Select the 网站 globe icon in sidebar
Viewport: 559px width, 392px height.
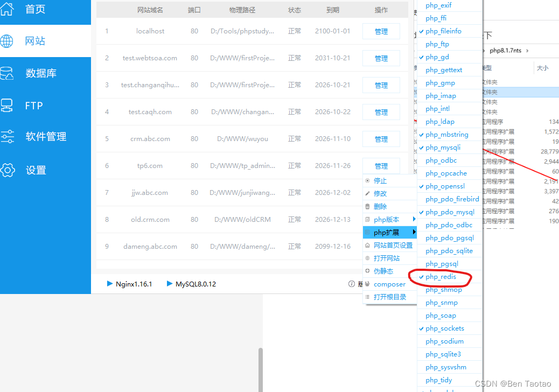[x=8, y=40]
